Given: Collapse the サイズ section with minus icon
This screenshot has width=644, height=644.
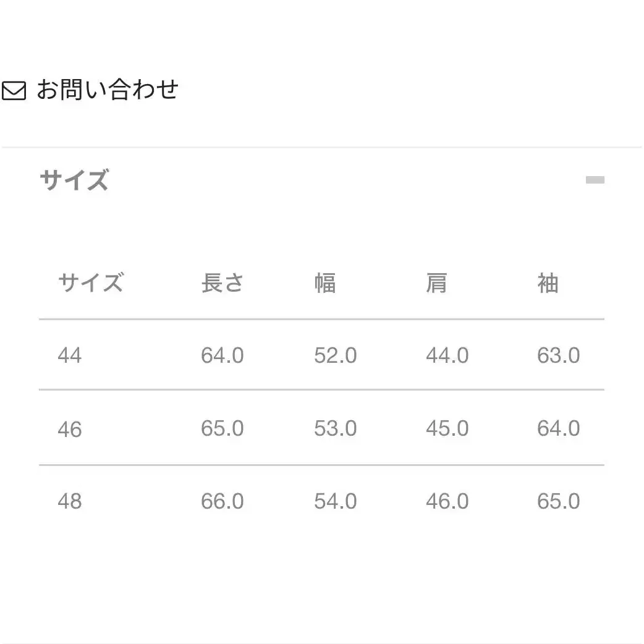Looking at the screenshot, I should (595, 180).
